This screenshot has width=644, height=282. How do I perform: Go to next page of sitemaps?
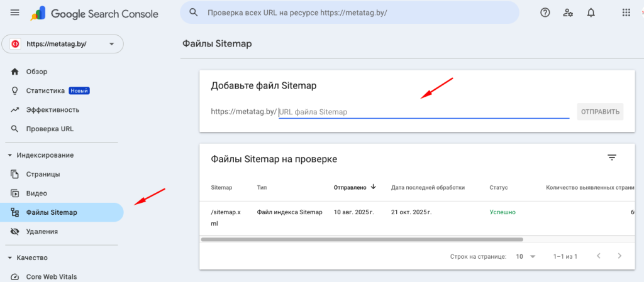[x=619, y=256]
